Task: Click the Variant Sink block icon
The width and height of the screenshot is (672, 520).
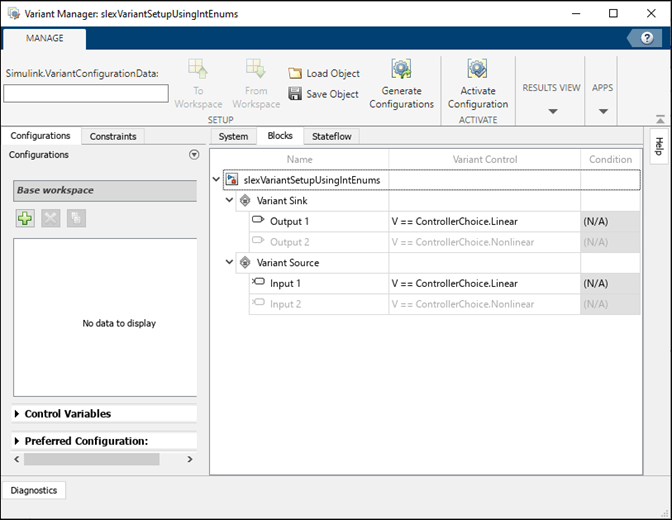Action: coord(245,200)
